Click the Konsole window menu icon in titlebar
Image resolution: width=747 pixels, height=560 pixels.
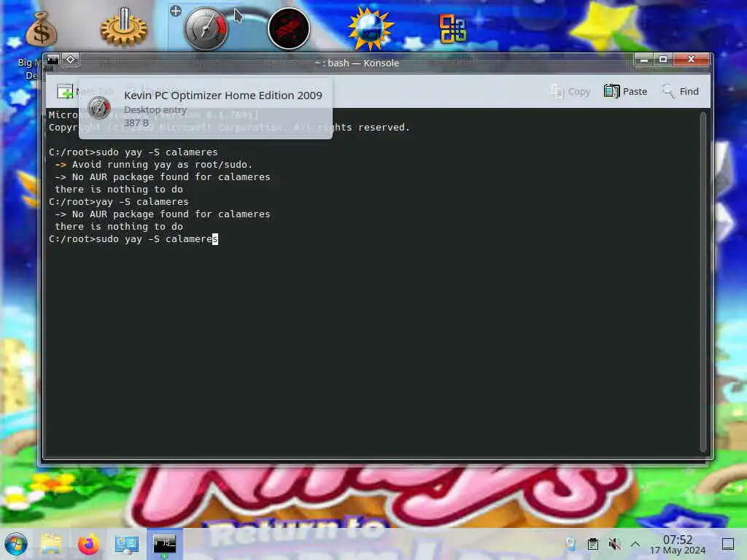point(53,60)
